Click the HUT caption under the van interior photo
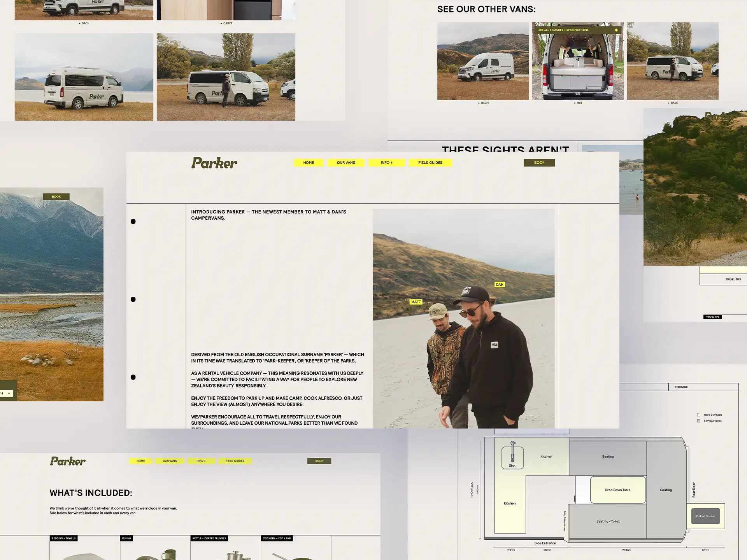 [x=578, y=103]
